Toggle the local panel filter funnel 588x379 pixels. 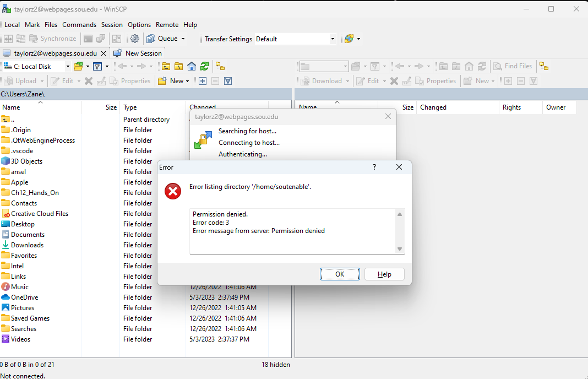(97, 66)
